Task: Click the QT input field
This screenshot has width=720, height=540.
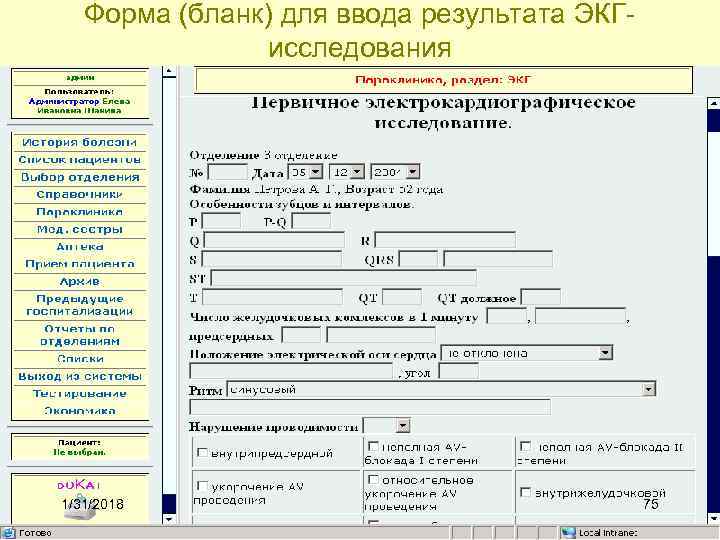Action: tap(402, 297)
